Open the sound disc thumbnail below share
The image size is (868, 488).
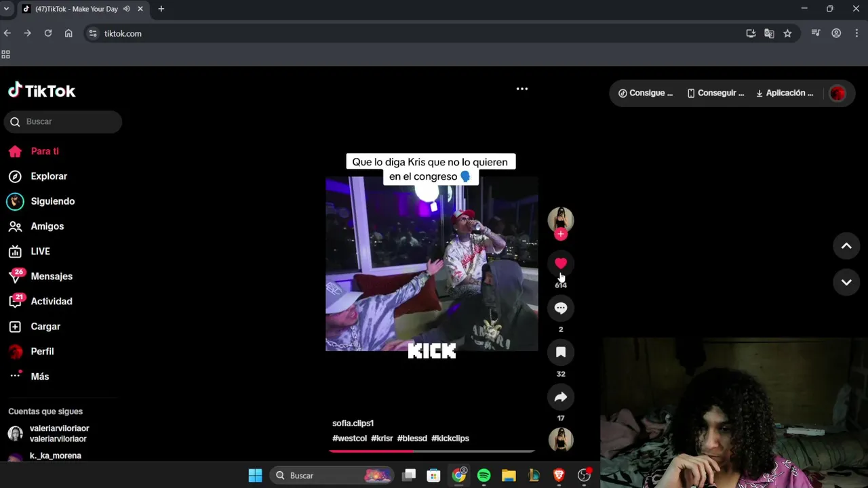click(x=560, y=440)
